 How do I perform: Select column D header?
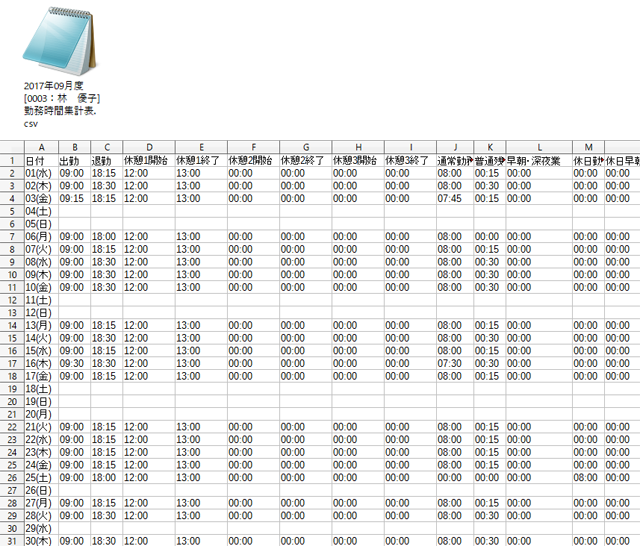pyautogui.click(x=148, y=148)
